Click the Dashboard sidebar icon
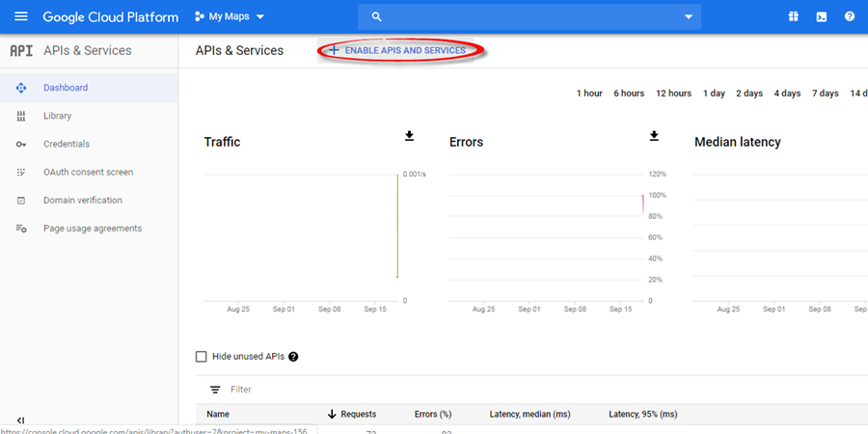Image resolution: width=868 pixels, height=434 pixels. [21, 88]
